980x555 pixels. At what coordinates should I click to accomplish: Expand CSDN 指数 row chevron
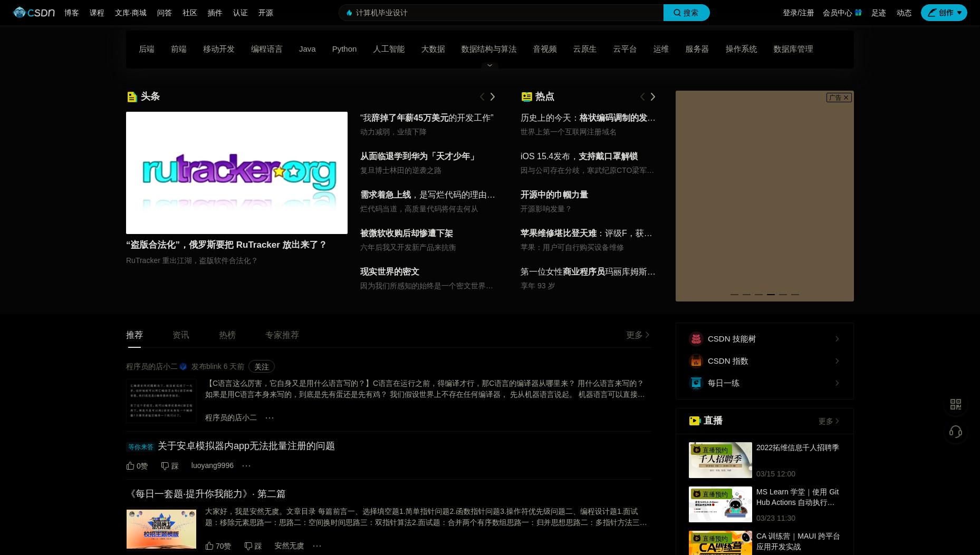click(837, 361)
